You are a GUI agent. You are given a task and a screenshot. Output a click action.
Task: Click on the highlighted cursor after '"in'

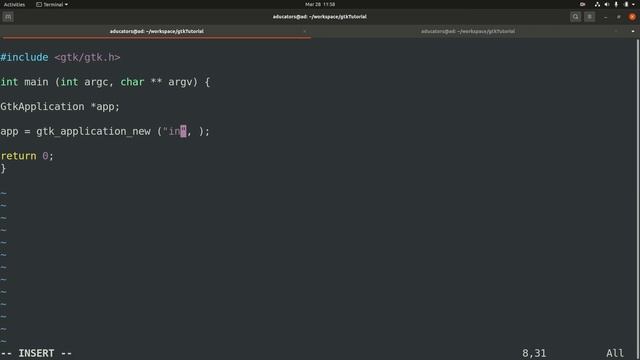(183, 131)
